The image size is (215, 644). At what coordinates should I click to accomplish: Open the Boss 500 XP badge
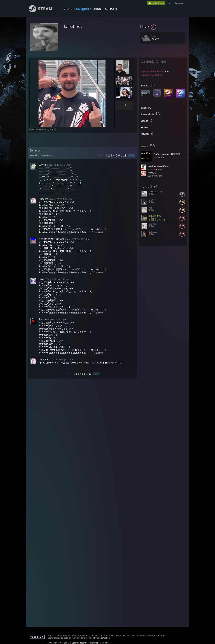(x=162, y=38)
